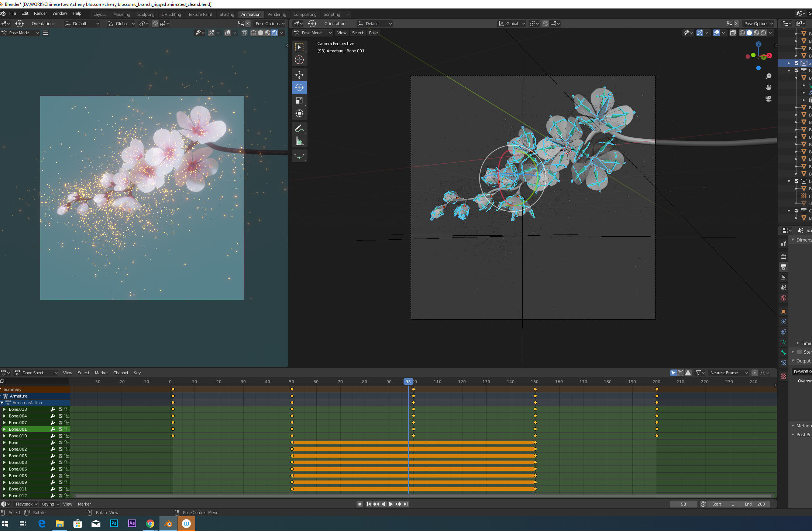The image size is (812, 531).
Task: Toggle the lock on Bone.004 channel
Action: click(x=67, y=416)
